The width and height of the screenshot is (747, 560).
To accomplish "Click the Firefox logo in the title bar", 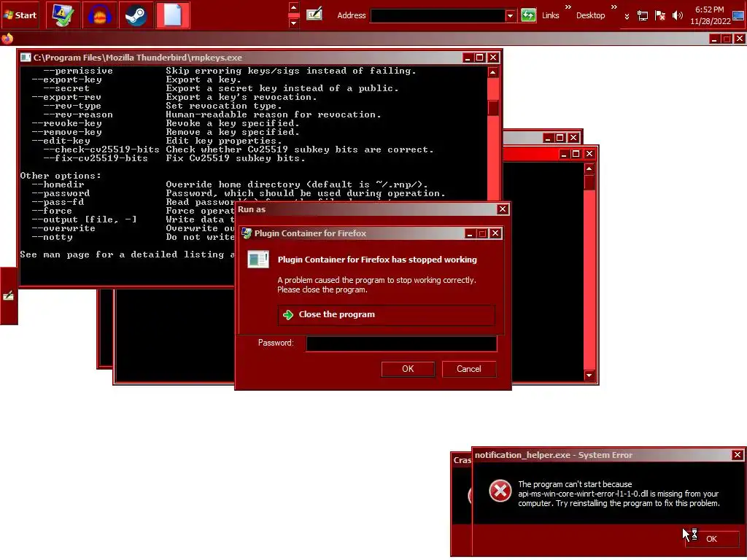I will [x=7, y=39].
